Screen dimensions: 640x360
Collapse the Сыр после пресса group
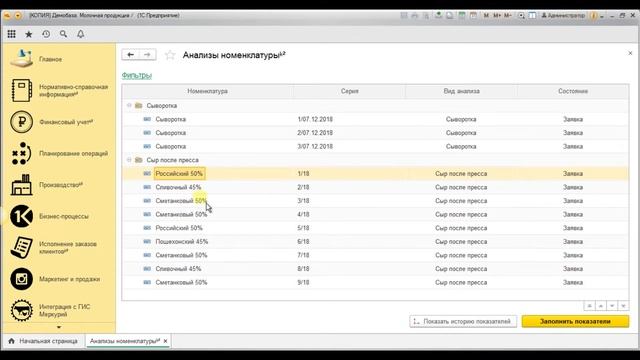[129, 160]
